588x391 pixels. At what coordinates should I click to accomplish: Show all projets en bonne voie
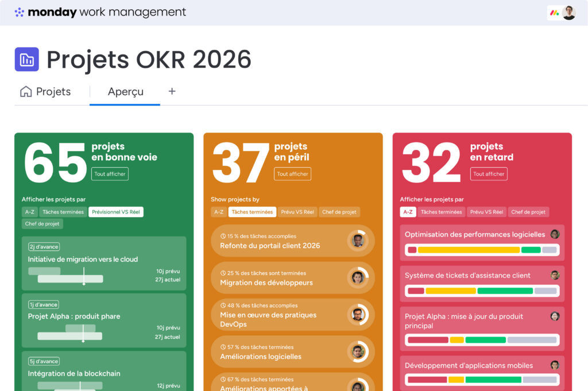tap(110, 174)
